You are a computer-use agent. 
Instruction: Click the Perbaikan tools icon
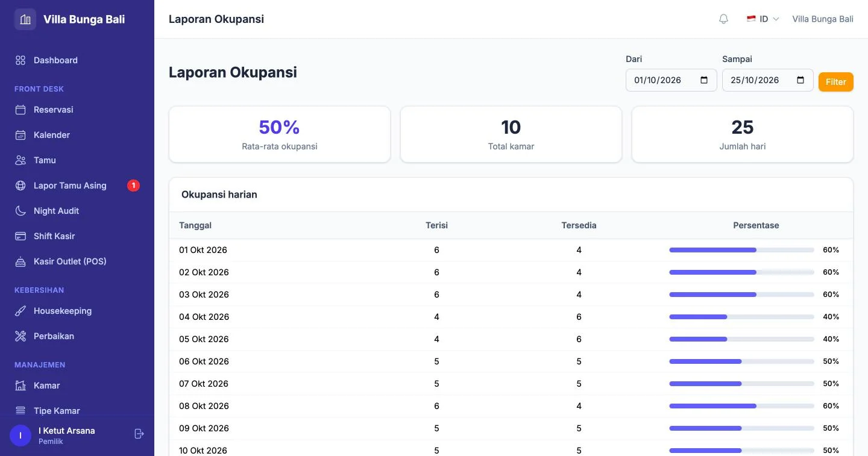pyautogui.click(x=20, y=336)
